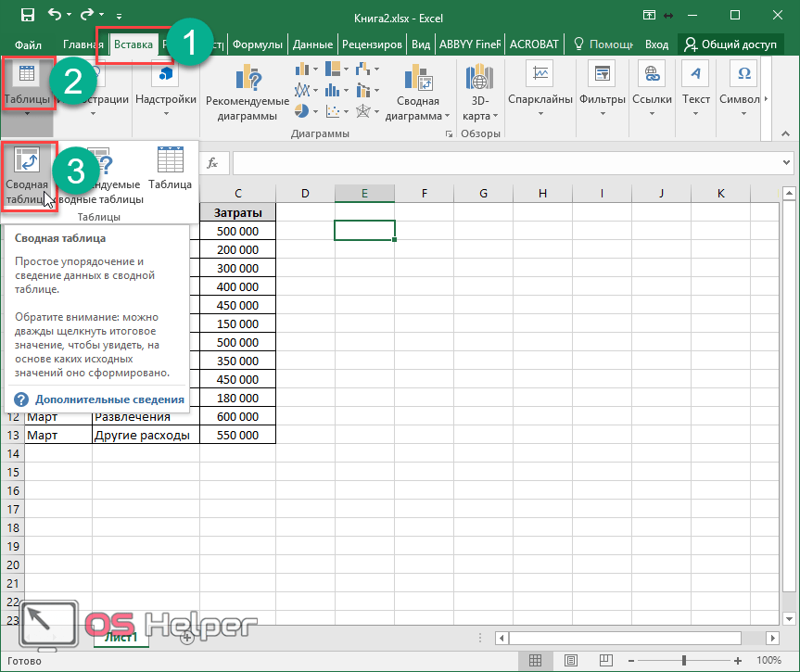The width and height of the screenshot is (800, 672).
Task: Click the Save icon in the title bar
Action: [28, 16]
